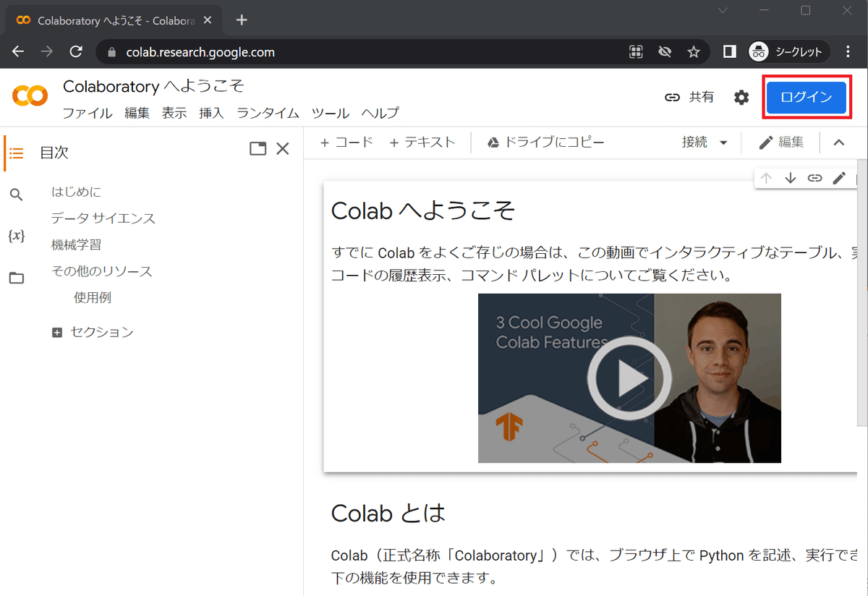Image resolution: width=868 pixels, height=596 pixels.
Task: Click ドライブにコピー button
Action: coord(545,142)
